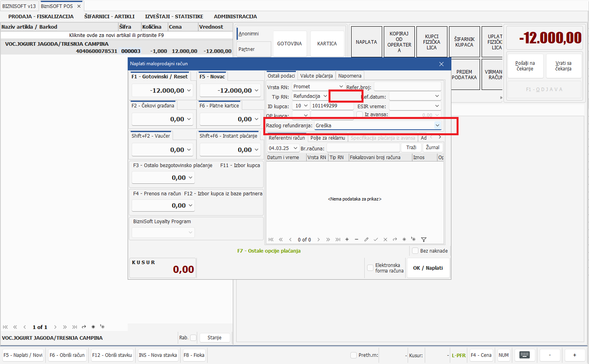Click the X cancel-edit icon in grid navigator
The height and width of the screenshot is (364, 589).
[385, 239]
